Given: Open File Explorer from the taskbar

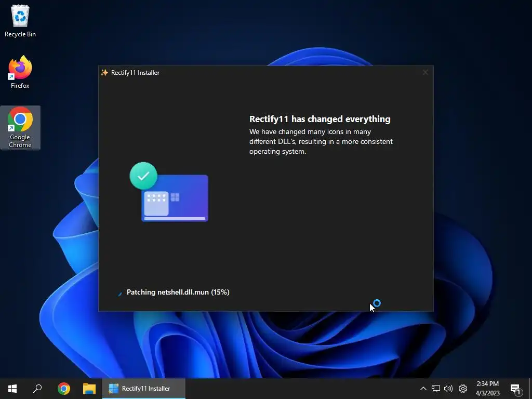Looking at the screenshot, I should click(x=89, y=389).
